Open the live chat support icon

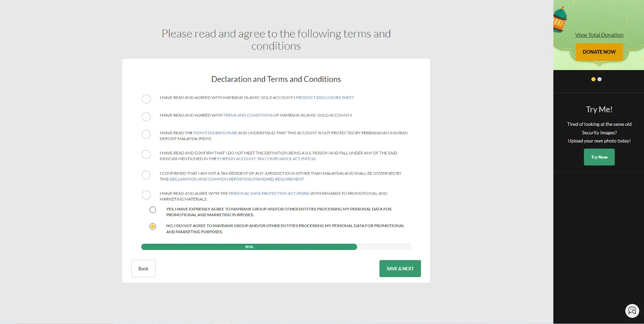tap(632, 311)
